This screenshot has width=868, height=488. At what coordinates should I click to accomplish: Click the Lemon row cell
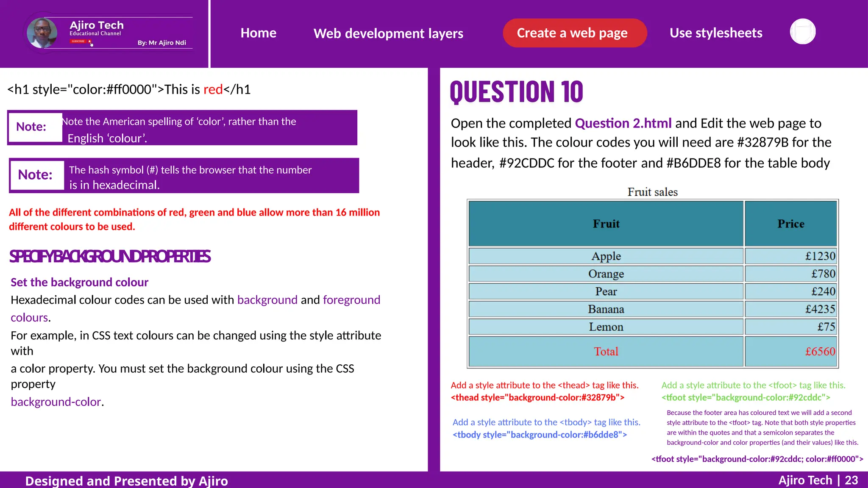(606, 327)
